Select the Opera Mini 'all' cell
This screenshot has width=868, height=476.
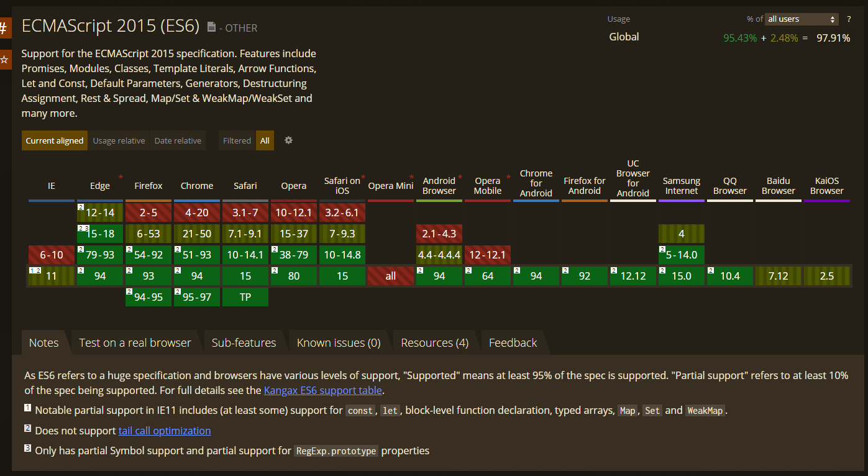pyautogui.click(x=391, y=276)
